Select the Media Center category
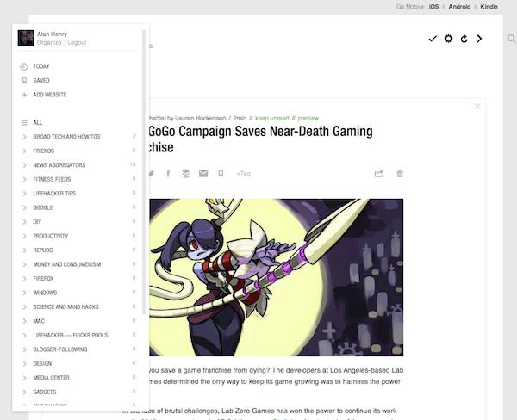Viewport: 517px width, 420px height. (x=51, y=378)
